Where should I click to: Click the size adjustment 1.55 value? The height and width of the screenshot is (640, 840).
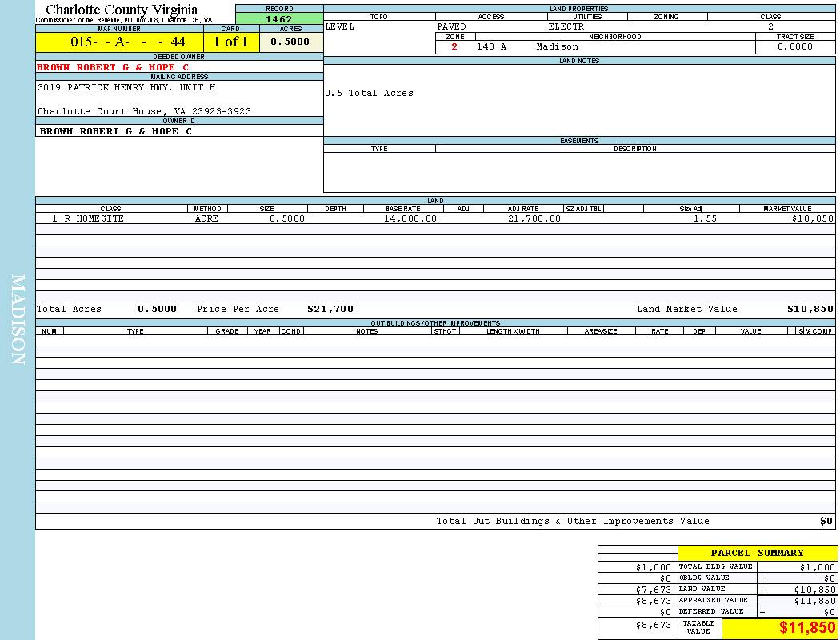coord(705,218)
